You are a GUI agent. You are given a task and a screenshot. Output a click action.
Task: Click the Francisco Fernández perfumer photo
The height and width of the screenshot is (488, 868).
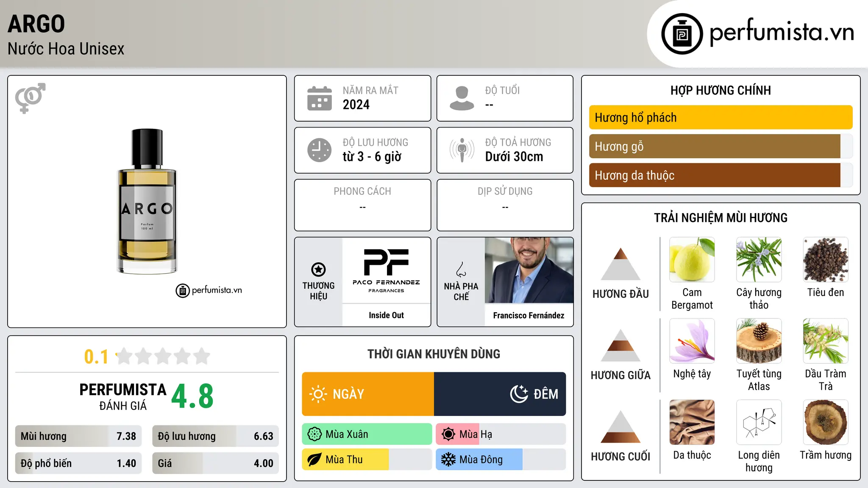pyautogui.click(x=529, y=270)
